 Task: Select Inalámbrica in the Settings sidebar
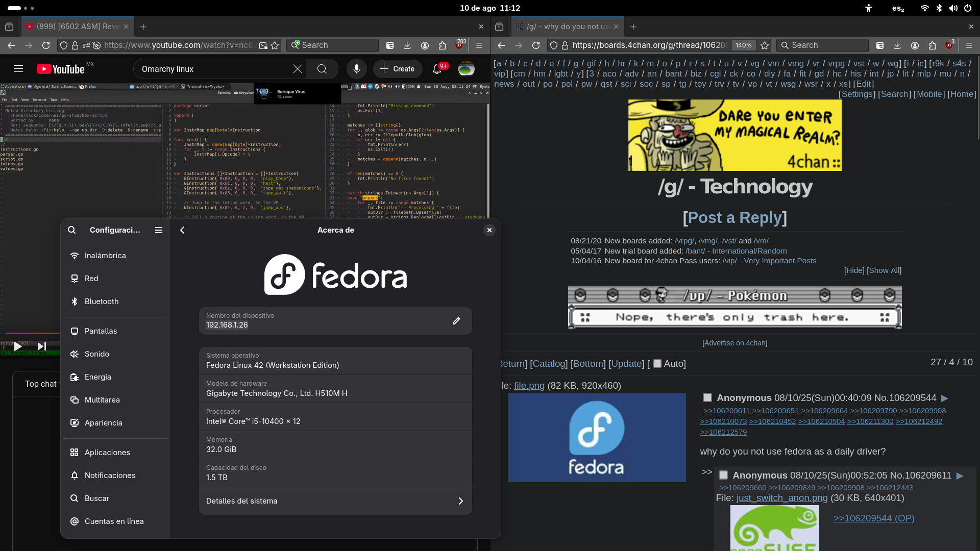115,256
